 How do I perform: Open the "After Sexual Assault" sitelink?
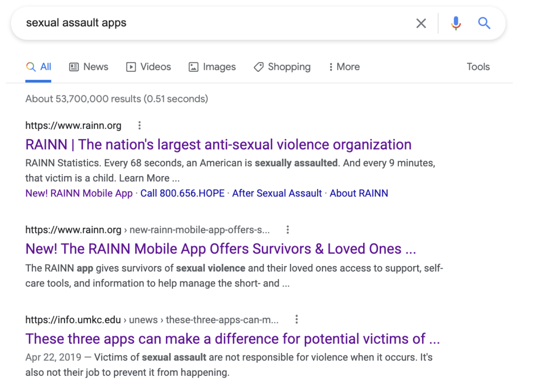click(277, 194)
